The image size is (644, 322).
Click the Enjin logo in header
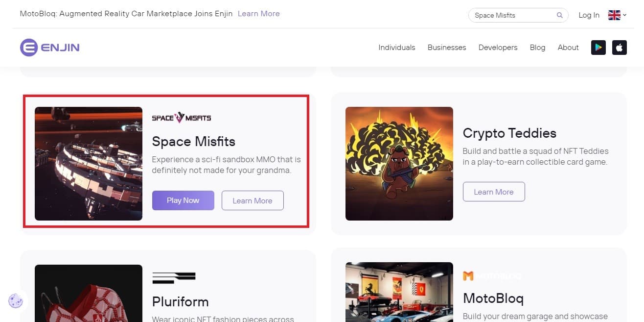pyautogui.click(x=49, y=48)
